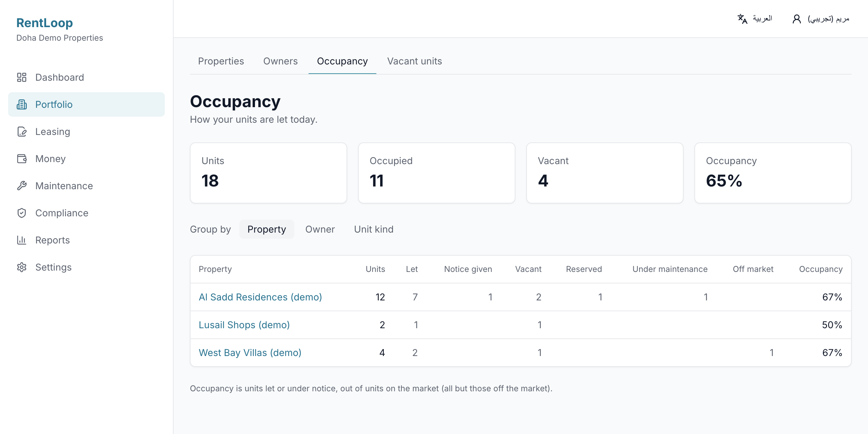
Task: Group occupancy by Owner
Action: point(320,229)
